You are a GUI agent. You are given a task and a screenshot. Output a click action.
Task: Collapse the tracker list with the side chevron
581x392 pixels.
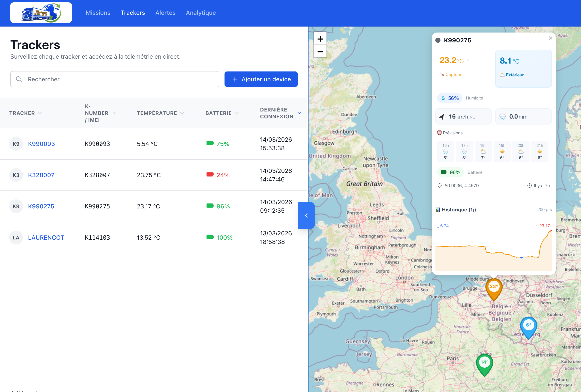click(x=306, y=216)
